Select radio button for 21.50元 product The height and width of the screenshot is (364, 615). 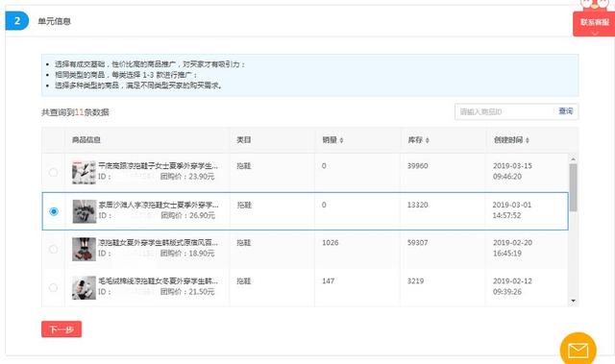54,287
